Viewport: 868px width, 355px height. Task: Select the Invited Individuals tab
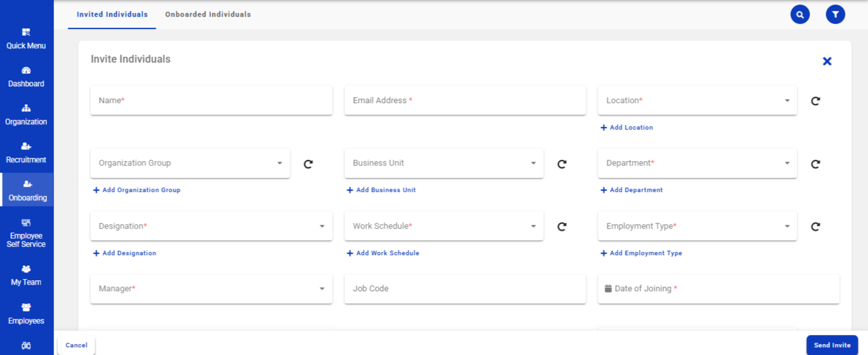[x=112, y=14]
